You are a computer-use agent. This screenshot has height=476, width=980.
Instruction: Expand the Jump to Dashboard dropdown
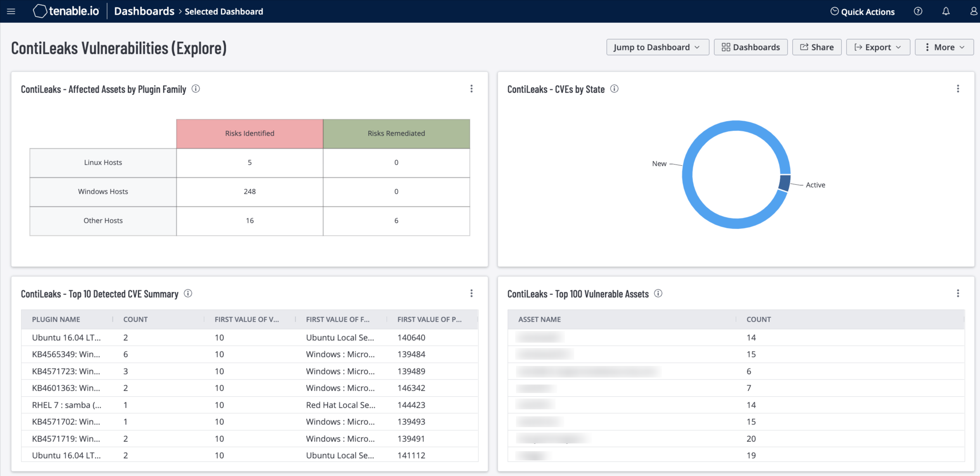(656, 47)
